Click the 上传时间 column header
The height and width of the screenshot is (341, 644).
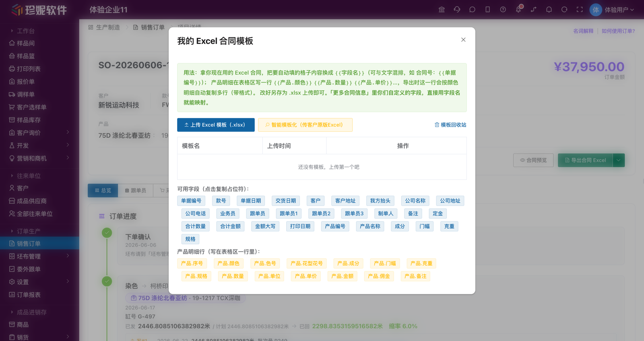click(x=294, y=146)
